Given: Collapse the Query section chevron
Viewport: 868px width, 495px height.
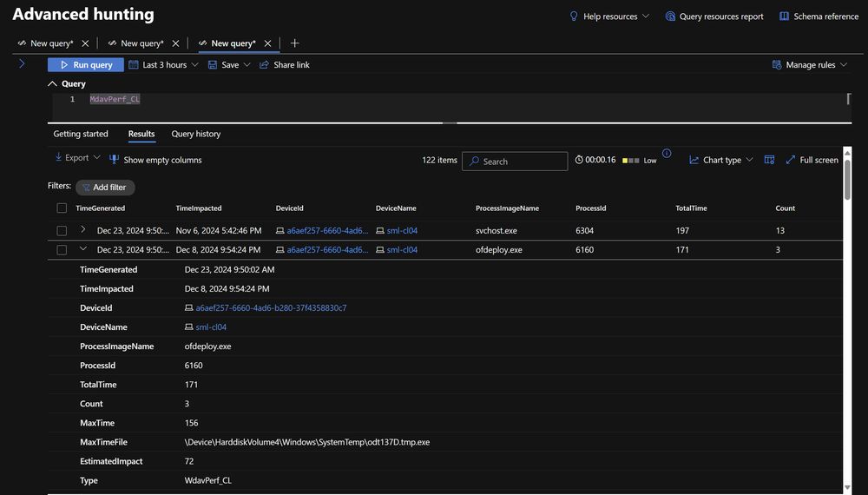Looking at the screenshot, I should point(53,83).
